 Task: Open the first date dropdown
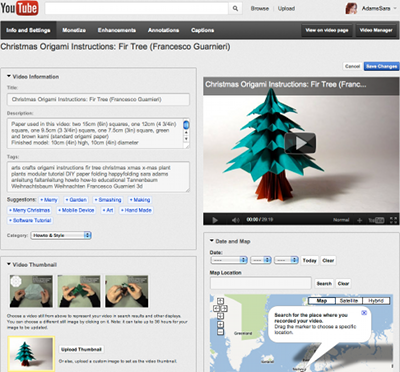tap(229, 260)
